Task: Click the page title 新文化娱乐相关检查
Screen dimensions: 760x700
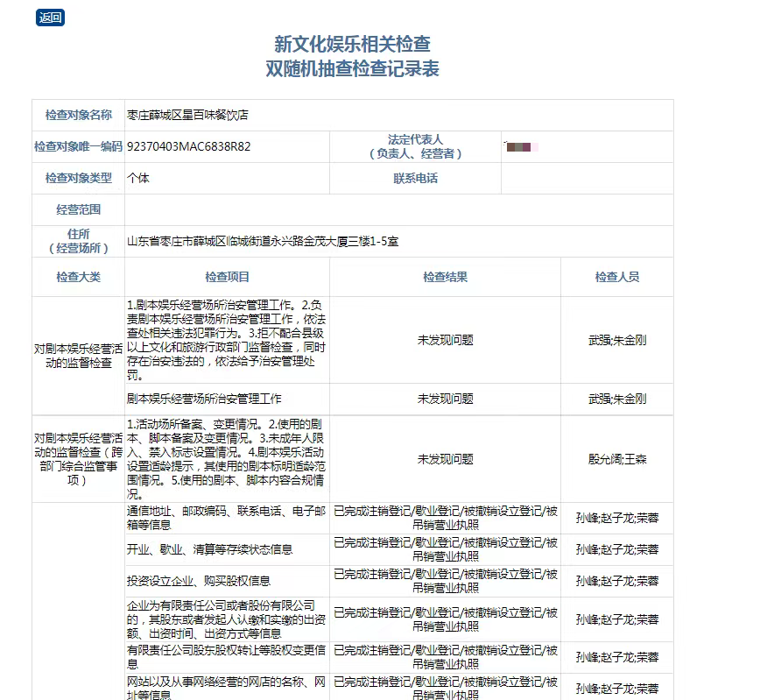Action: point(352,44)
